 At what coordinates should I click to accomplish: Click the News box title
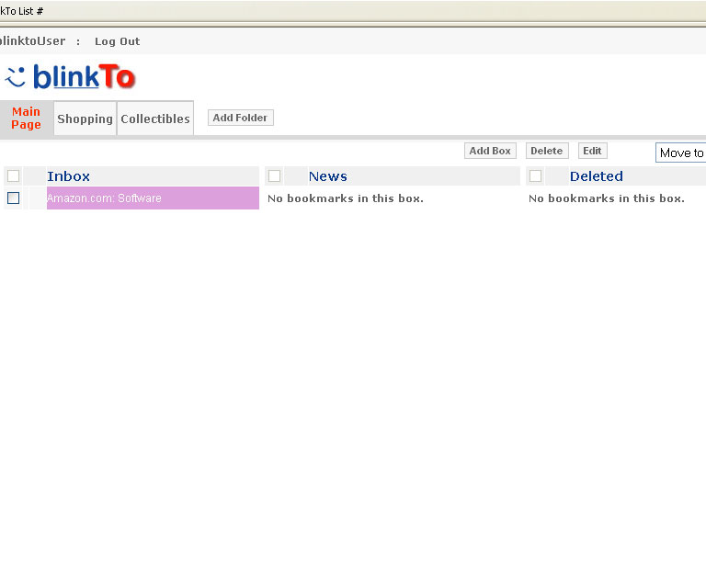327,176
